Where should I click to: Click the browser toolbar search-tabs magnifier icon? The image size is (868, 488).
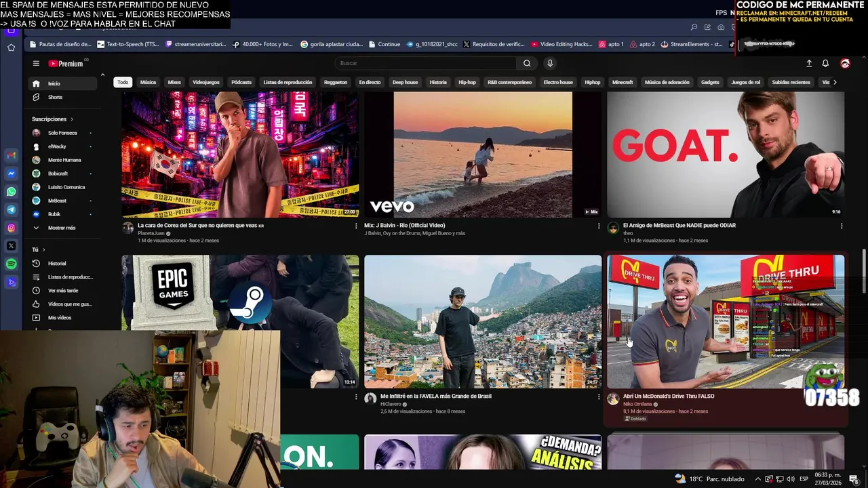click(x=694, y=27)
